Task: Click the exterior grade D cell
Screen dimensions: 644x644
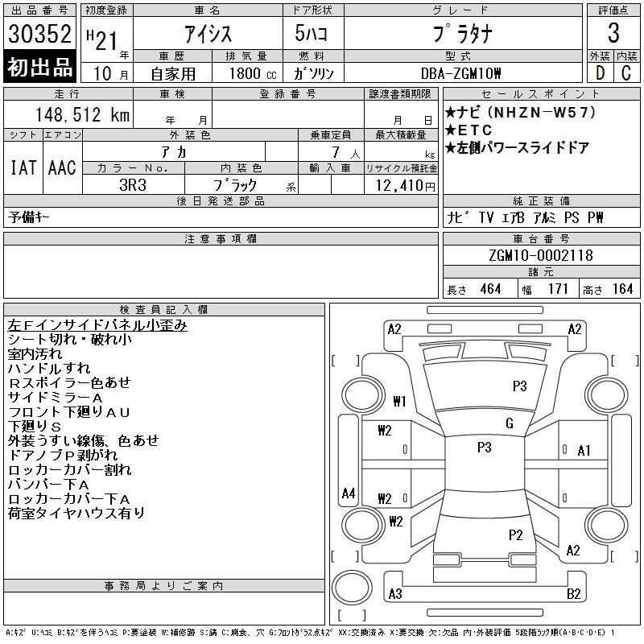Action: point(600,72)
